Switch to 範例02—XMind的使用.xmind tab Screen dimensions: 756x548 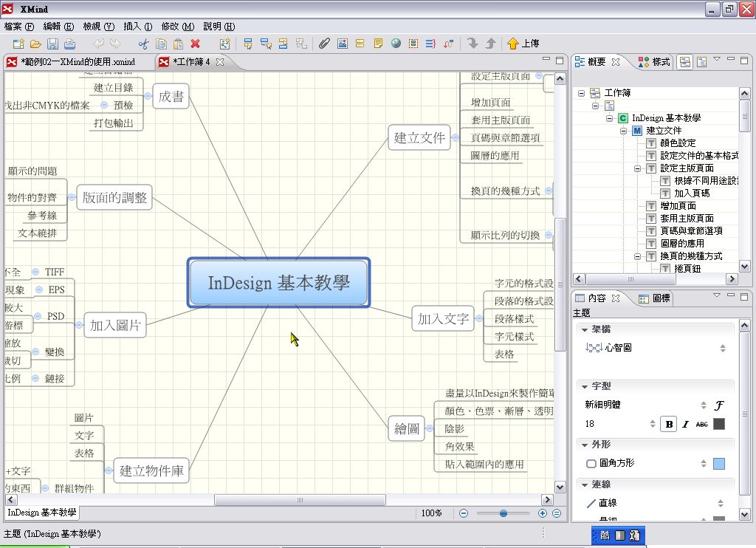tap(78, 62)
